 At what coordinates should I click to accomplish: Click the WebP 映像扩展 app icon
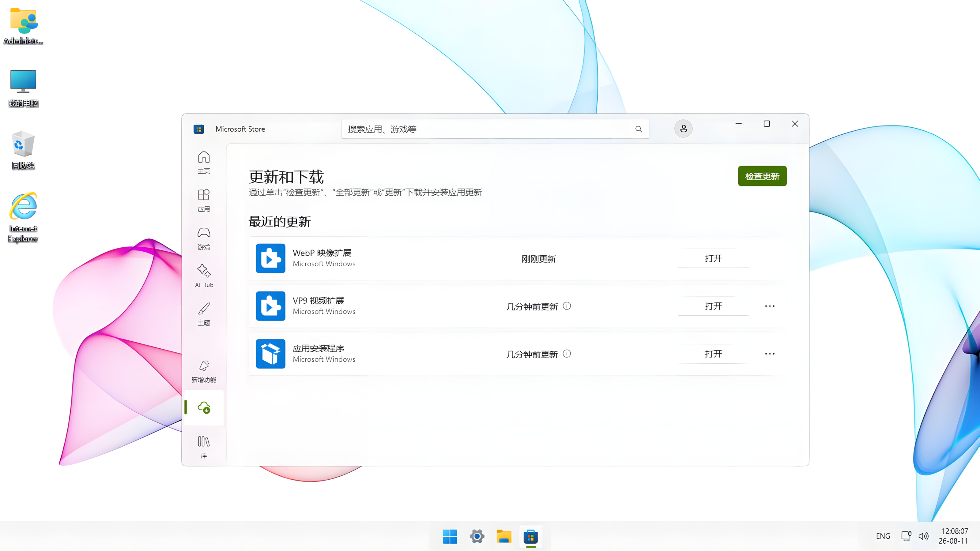point(270,258)
